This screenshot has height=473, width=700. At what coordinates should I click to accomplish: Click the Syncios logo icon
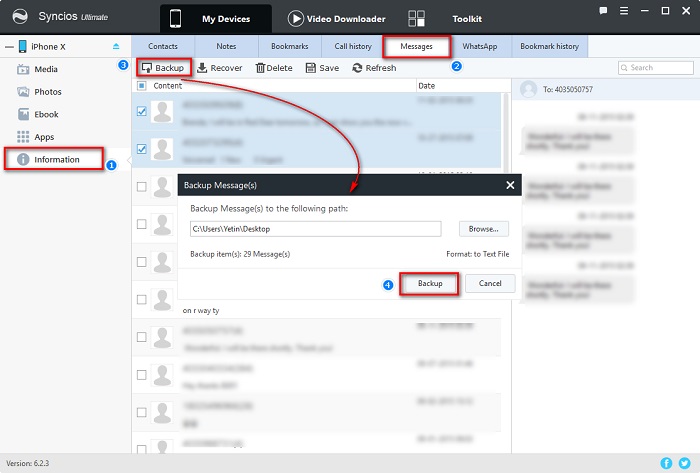click(20, 17)
